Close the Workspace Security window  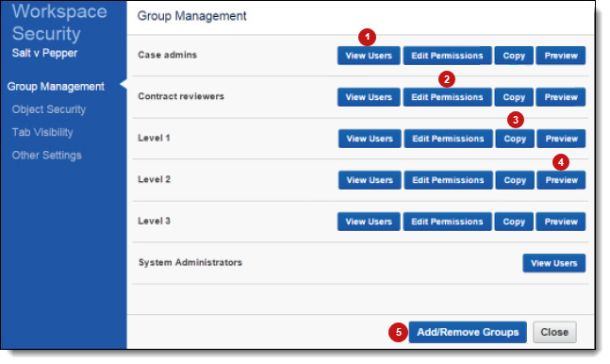[554, 332]
